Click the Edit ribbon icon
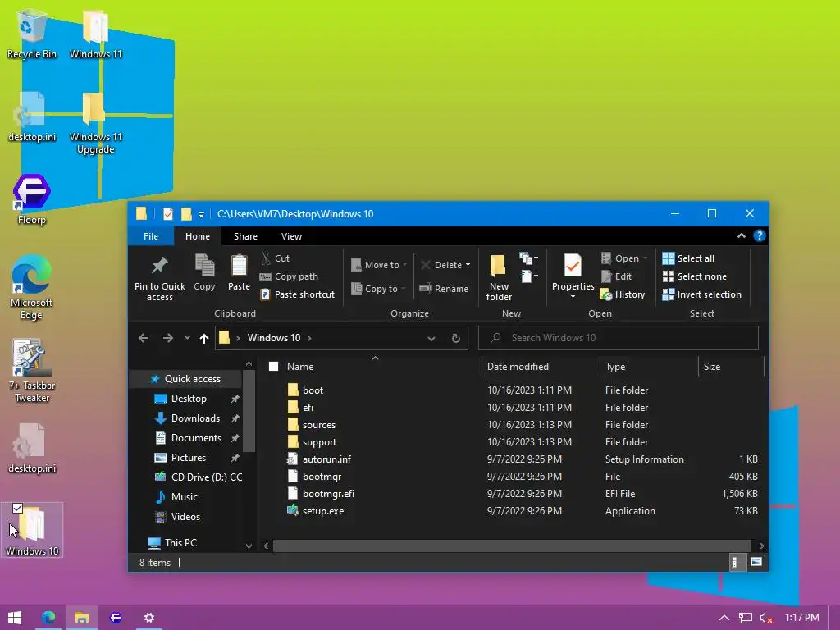 (x=606, y=276)
